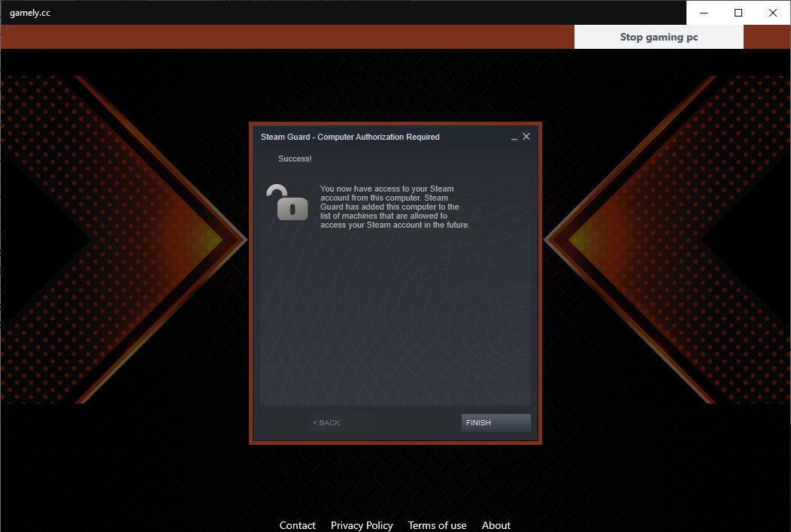Open the About link

(496, 525)
